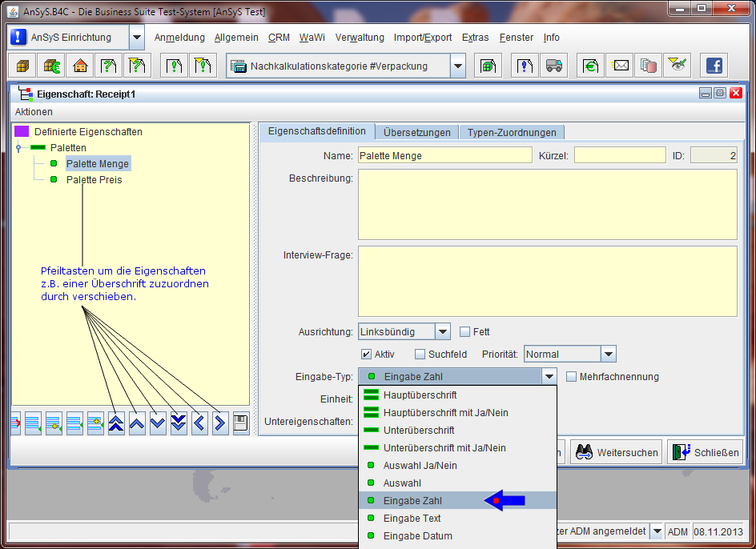Click the euro symbol toolbar icon

[591, 66]
